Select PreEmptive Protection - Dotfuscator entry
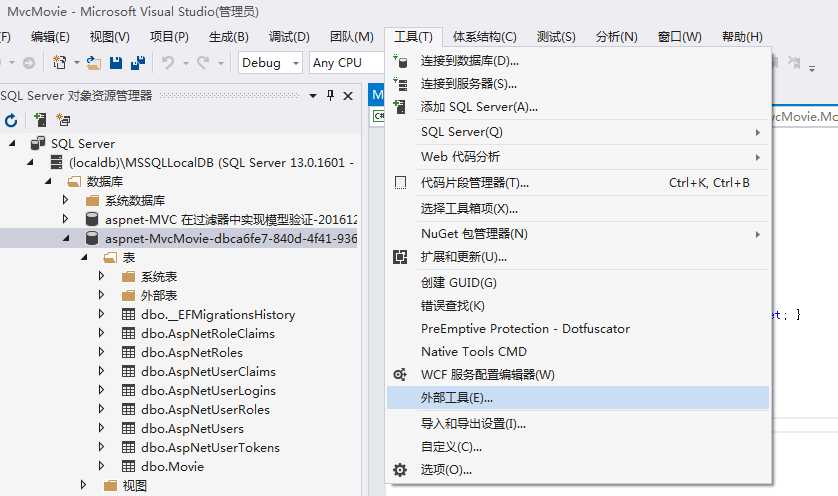 pos(578,329)
